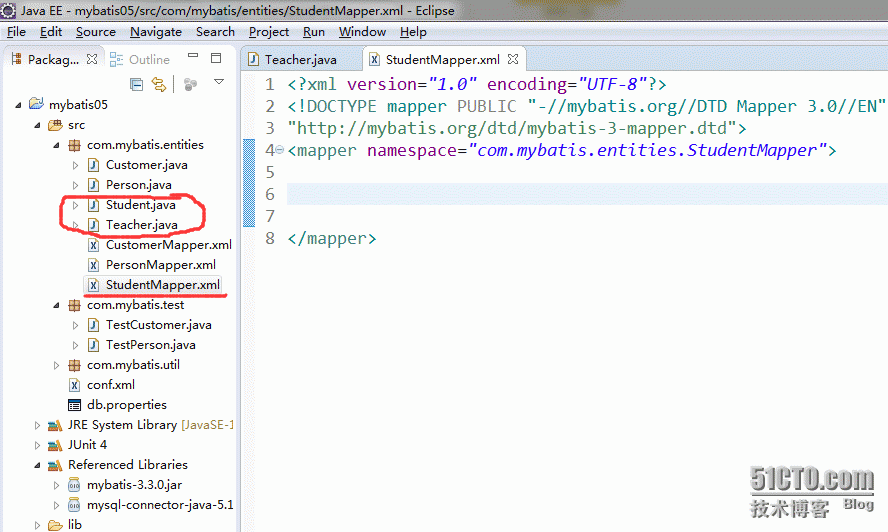888x532 pixels.
Task: Expand the JRE System Library node
Action: point(37,425)
